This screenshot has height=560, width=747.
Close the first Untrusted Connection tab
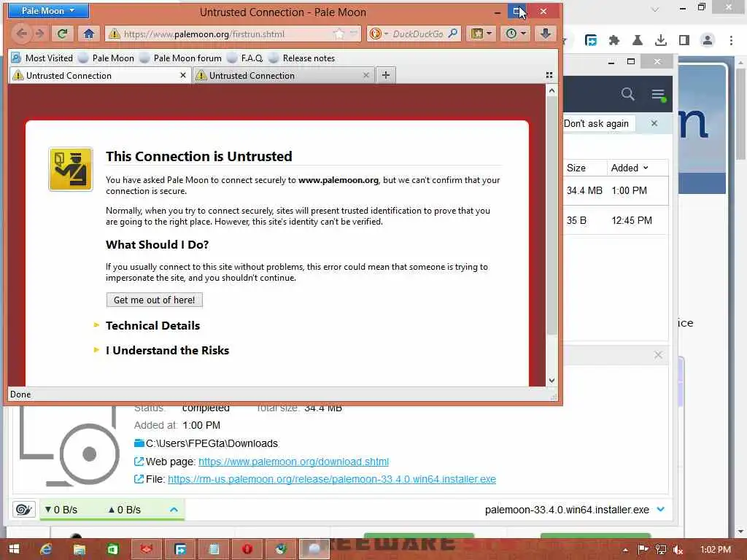183,75
